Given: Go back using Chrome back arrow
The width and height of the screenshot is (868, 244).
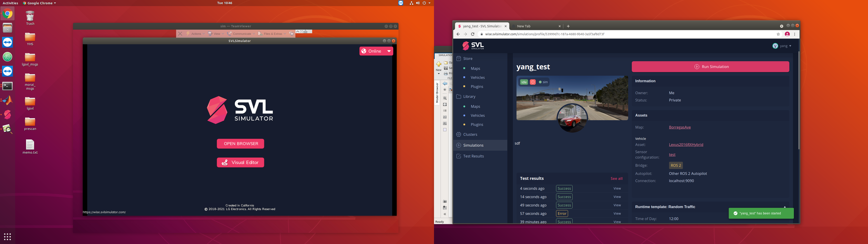Looking at the screenshot, I should (x=458, y=34).
